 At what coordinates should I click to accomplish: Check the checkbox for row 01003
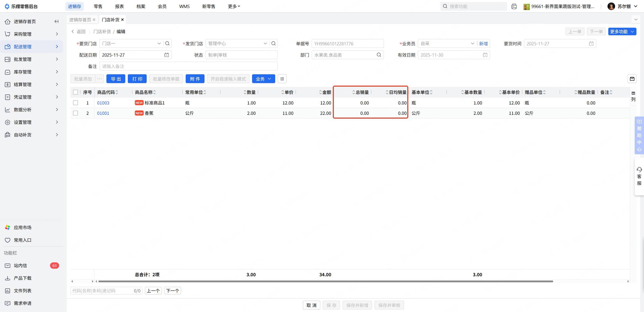coord(75,103)
